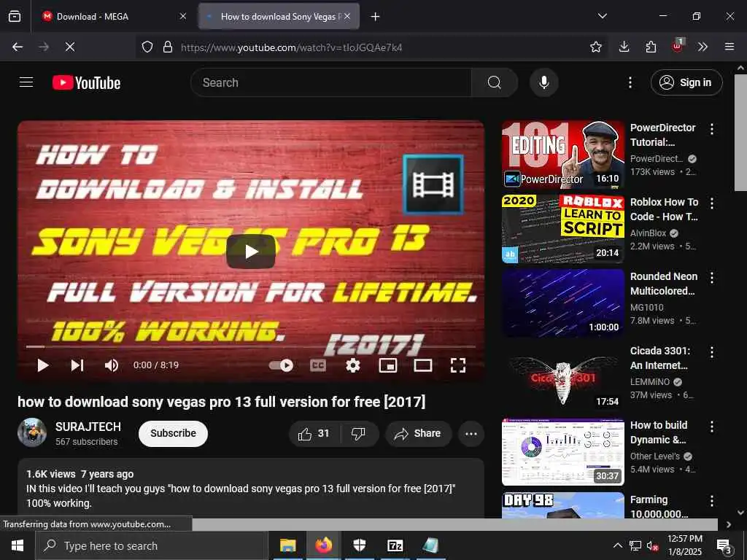Open the tracking protection shield
This screenshot has width=747, height=560.
pyautogui.click(x=147, y=47)
